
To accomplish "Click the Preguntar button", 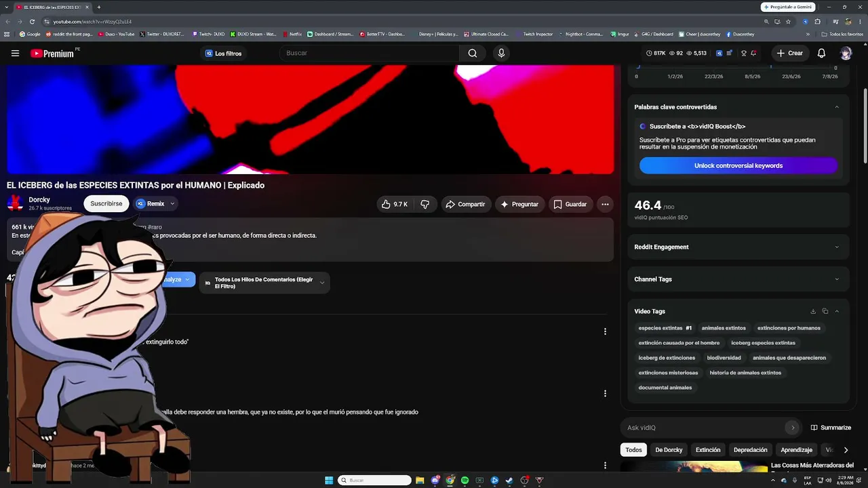I will click(x=519, y=204).
